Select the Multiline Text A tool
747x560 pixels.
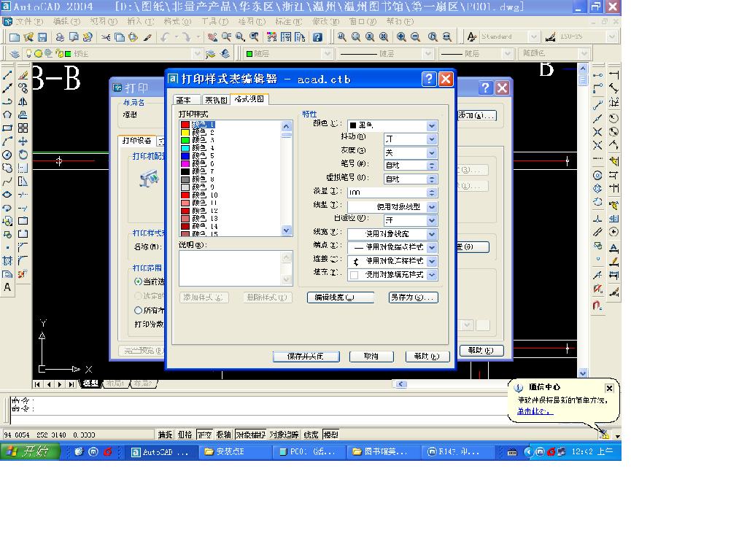(x=7, y=287)
